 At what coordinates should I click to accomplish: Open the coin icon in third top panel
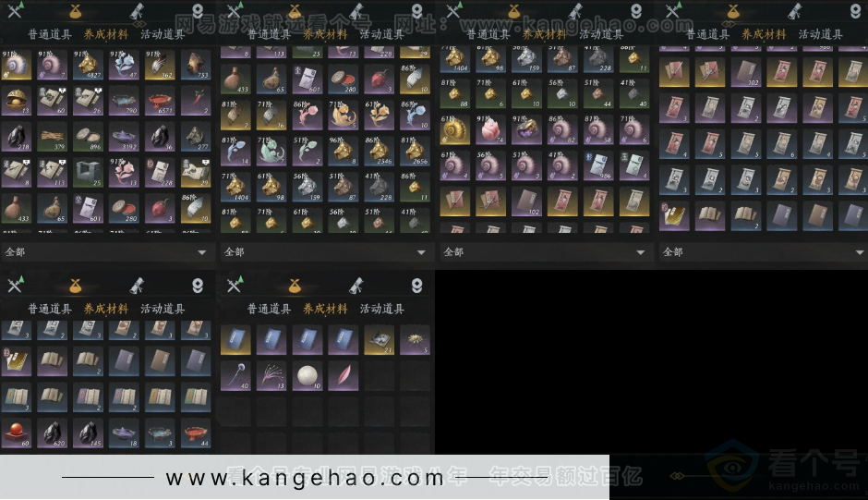pyautogui.click(x=636, y=10)
